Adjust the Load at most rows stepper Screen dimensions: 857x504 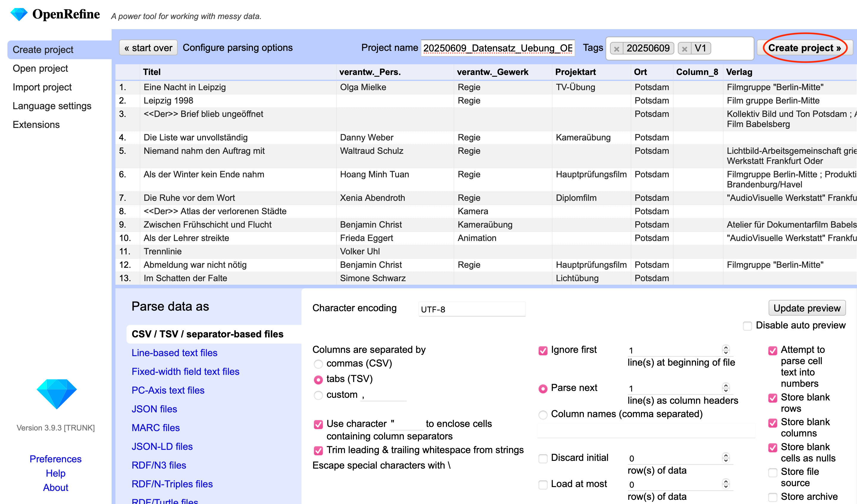coord(726,484)
